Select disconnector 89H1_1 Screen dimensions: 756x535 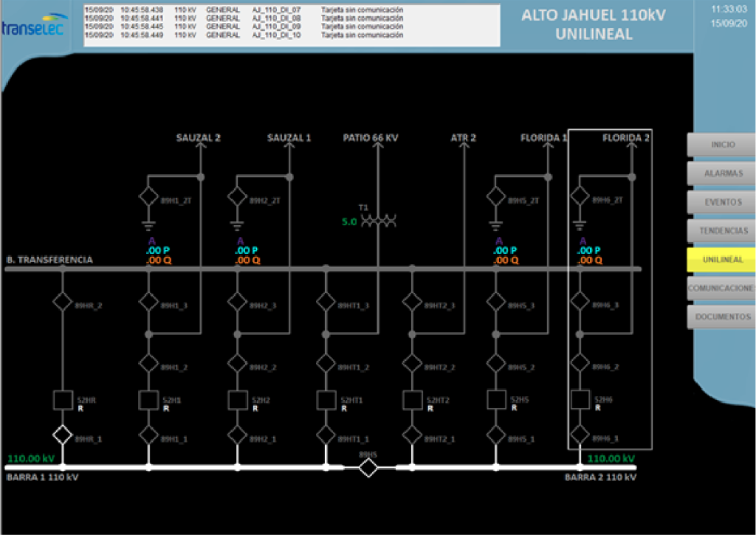click(x=148, y=435)
